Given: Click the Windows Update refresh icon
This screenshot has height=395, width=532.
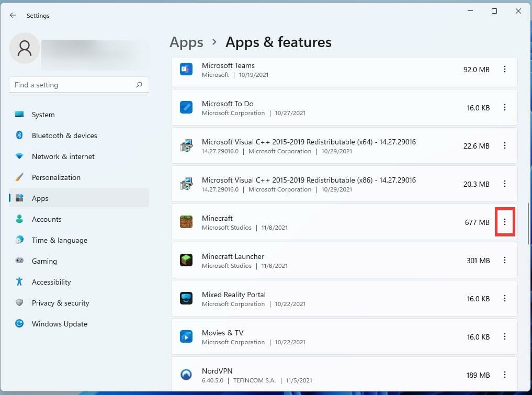Looking at the screenshot, I should (19, 323).
